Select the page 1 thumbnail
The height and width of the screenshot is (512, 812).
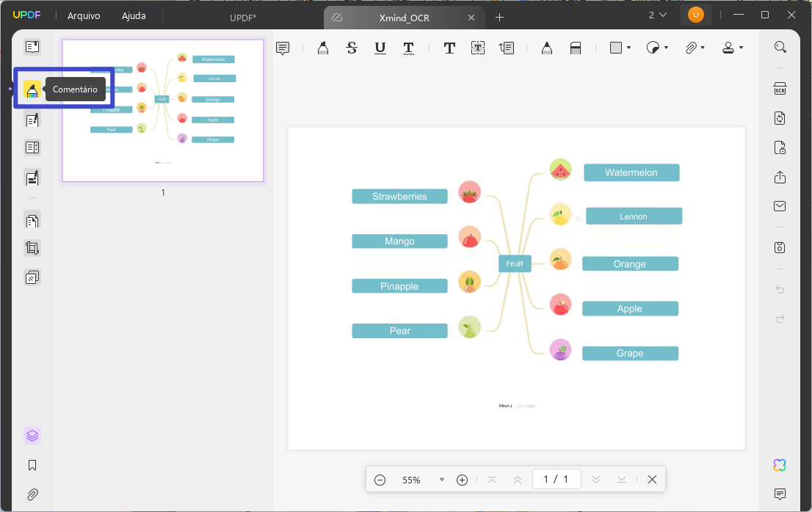coord(162,111)
